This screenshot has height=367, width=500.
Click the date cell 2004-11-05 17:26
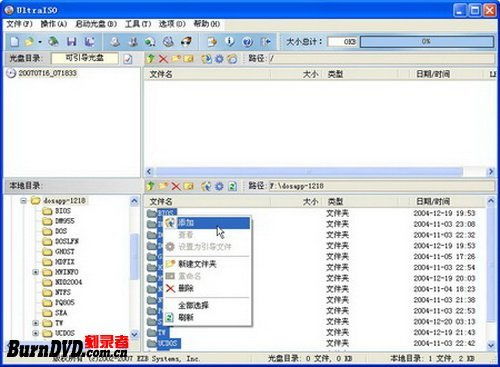click(444, 256)
